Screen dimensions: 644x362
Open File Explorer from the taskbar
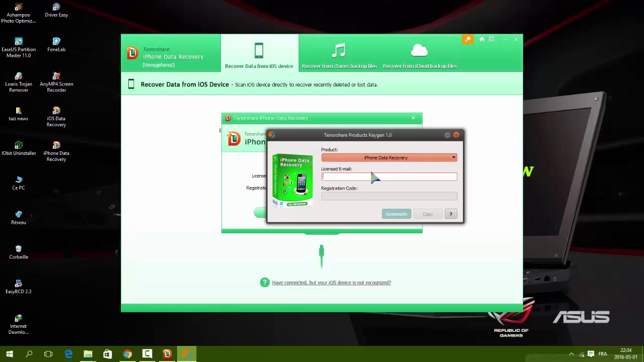(88, 354)
